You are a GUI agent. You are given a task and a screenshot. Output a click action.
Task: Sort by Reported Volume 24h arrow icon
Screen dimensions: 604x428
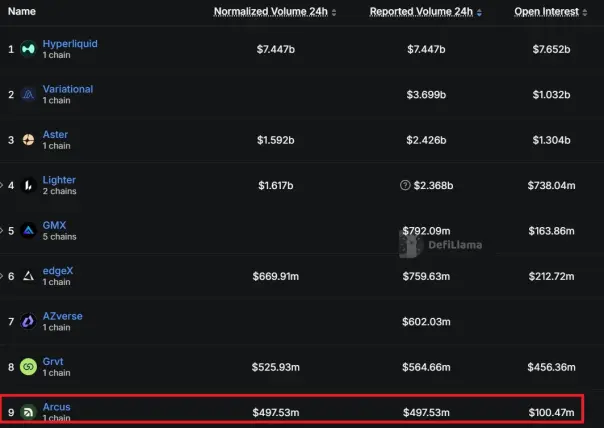click(479, 12)
